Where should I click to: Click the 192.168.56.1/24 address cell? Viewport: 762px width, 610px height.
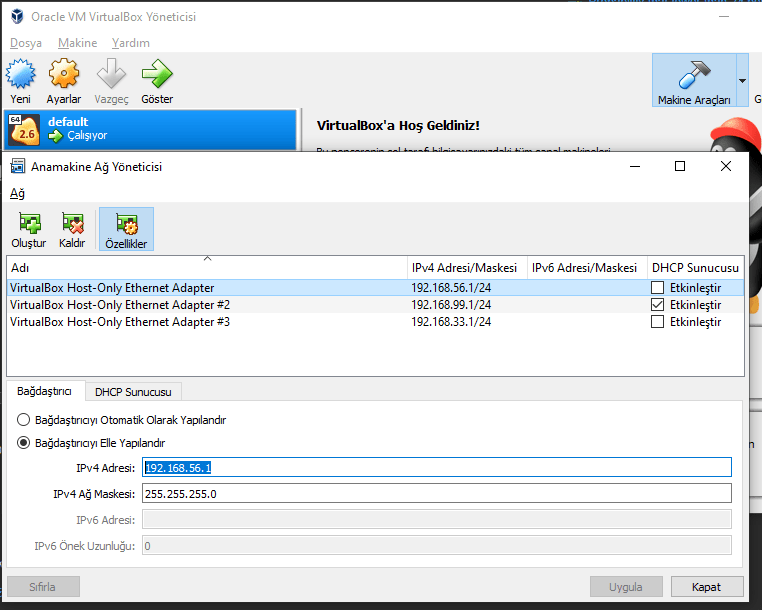(451, 288)
